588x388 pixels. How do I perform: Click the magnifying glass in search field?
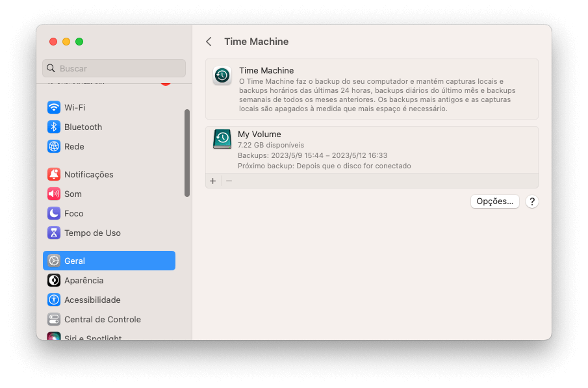click(51, 68)
